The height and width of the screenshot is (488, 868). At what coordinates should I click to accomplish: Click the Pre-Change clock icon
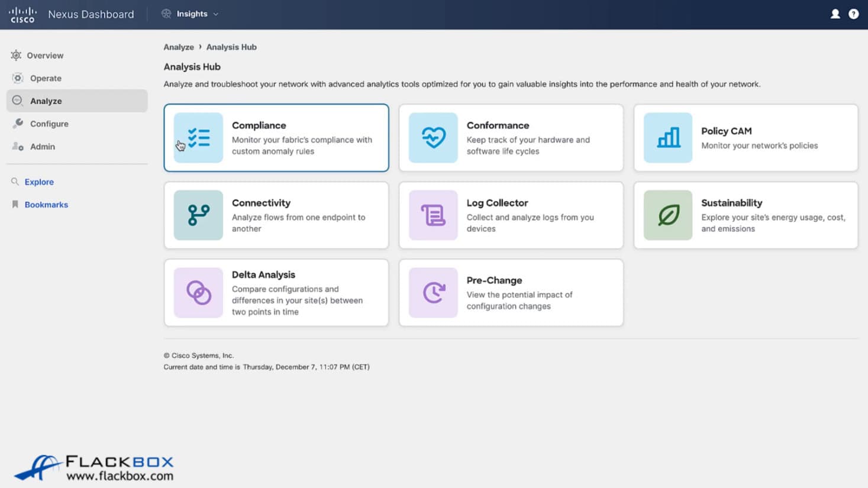[x=433, y=293]
